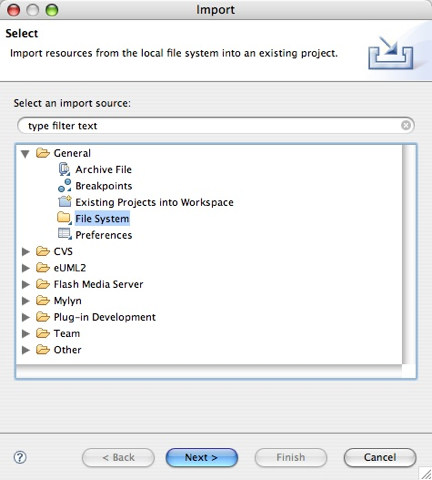This screenshot has height=480, width=432.
Task: Click the type filter text field
Action: click(x=216, y=126)
